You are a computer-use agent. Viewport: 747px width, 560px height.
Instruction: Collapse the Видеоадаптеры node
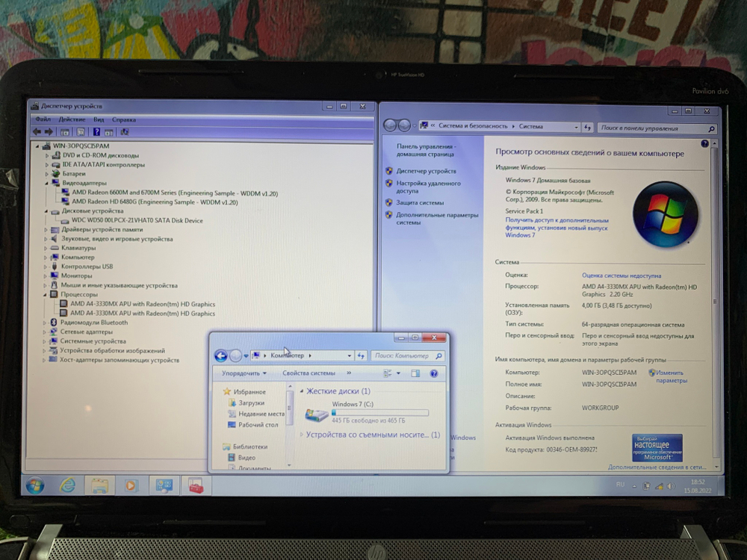(x=46, y=183)
